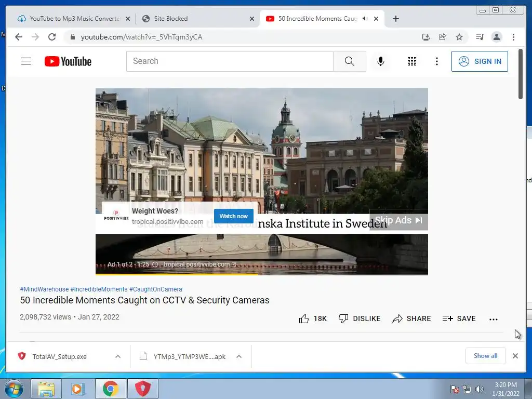Open the red shield antivirus taskbar icon

point(143,389)
